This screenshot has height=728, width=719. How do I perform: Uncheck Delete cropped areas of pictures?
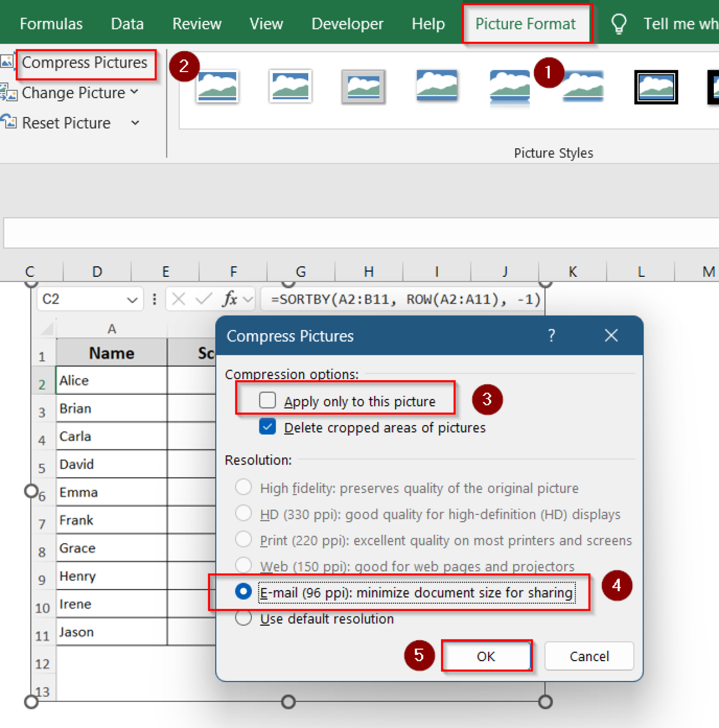[x=267, y=427]
